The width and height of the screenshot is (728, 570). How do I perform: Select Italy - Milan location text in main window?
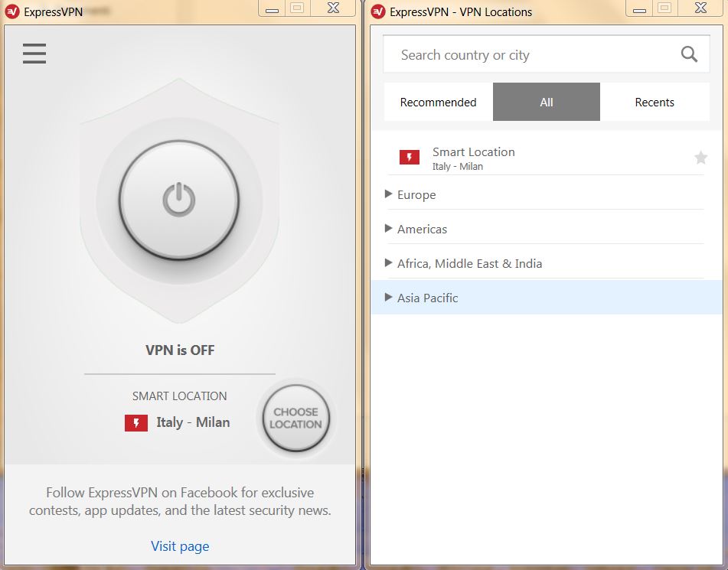(x=193, y=422)
